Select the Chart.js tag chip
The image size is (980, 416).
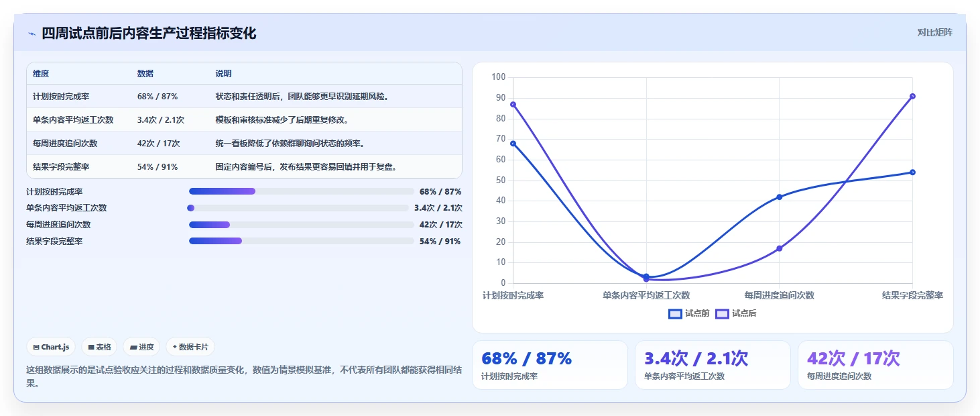pos(52,347)
